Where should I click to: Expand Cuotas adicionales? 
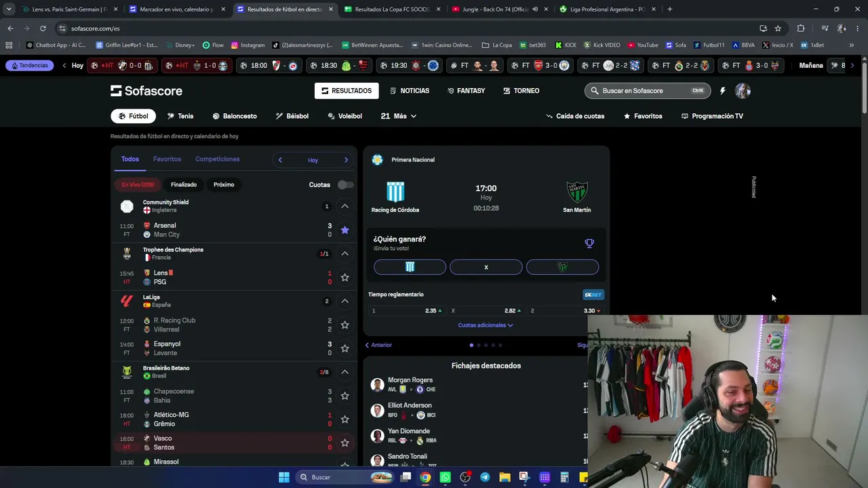[x=486, y=325]
